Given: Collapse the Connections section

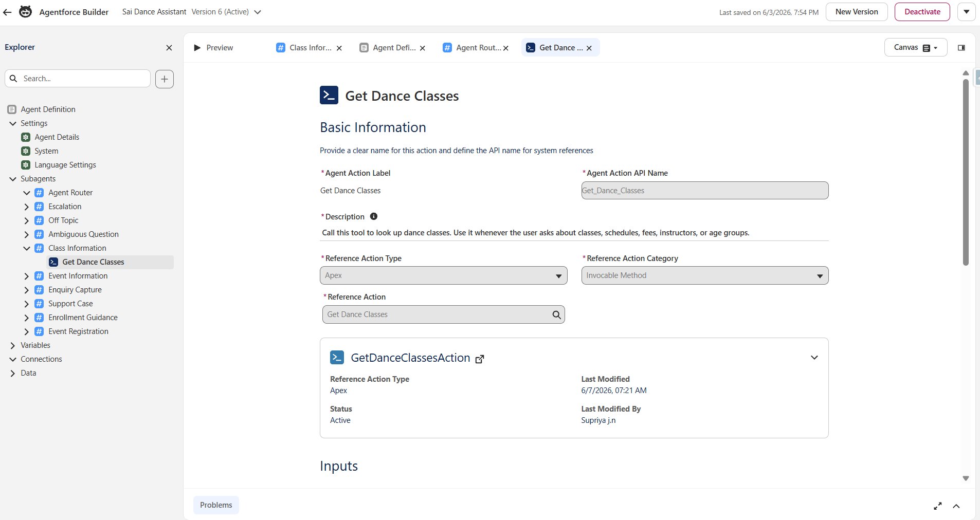Looking at the screenshot, I should tap(13, 359).
